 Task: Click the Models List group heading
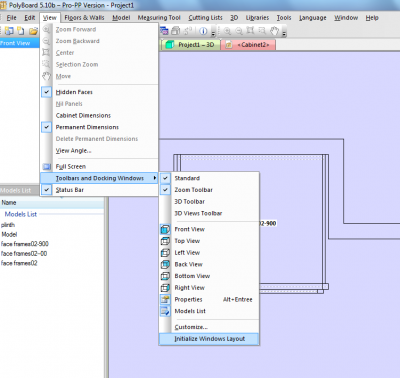click(21, 214)
